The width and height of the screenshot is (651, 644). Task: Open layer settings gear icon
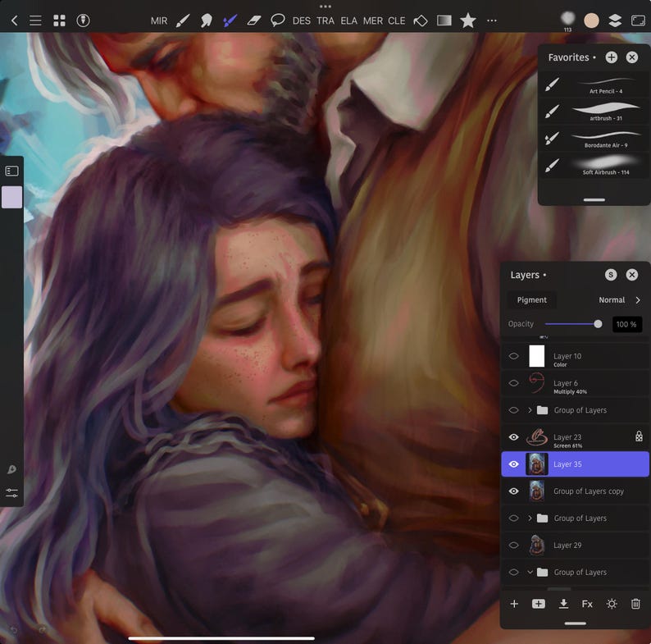point(612,604)
